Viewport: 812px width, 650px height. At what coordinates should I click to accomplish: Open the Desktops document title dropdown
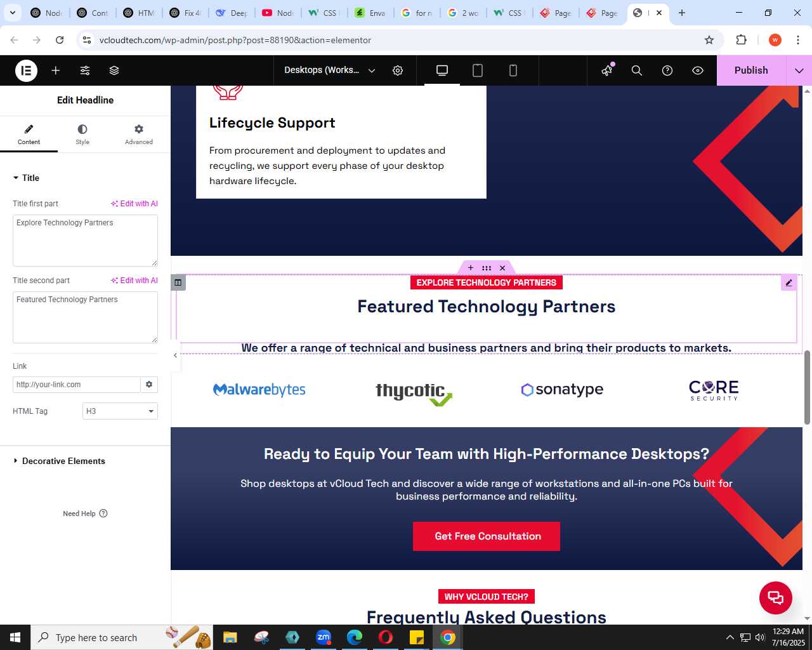click(330, 70)
